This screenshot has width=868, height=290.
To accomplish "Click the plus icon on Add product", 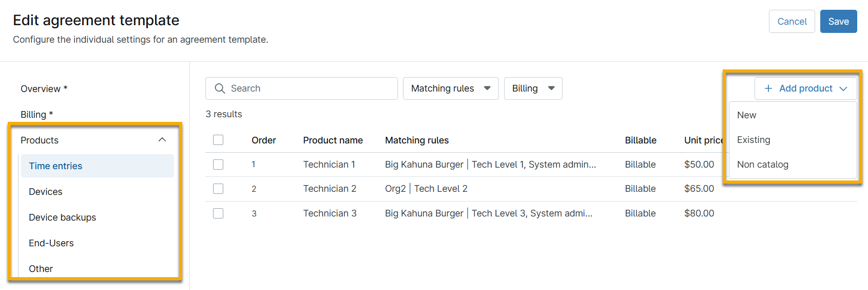I will [x=768, y=88].
